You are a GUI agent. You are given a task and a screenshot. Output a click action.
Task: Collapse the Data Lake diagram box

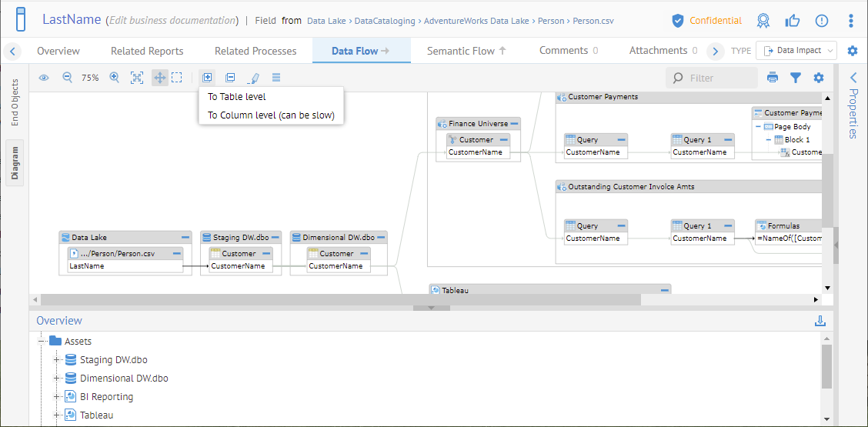[185, 238]
